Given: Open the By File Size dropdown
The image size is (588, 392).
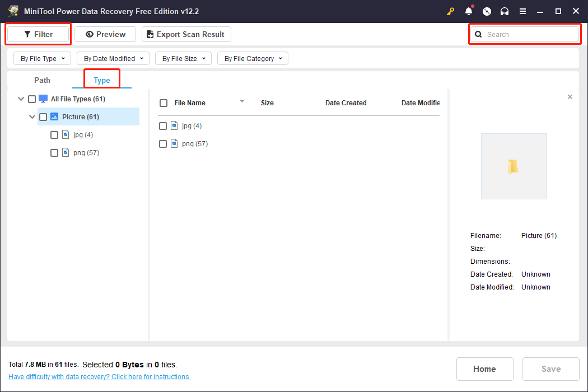Looking at the screenshot, I should [183, 58].
